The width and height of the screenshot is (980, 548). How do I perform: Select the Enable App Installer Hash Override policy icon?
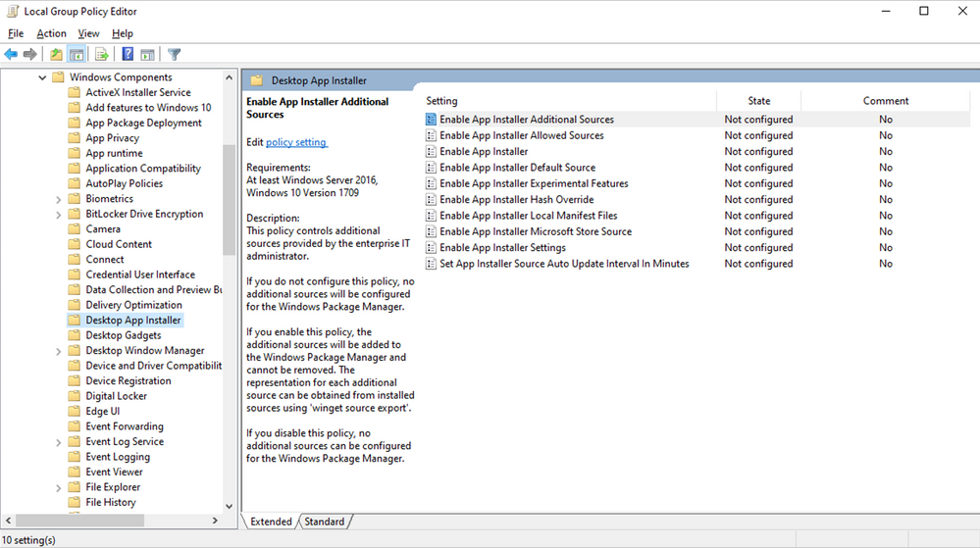pos(431,200)
